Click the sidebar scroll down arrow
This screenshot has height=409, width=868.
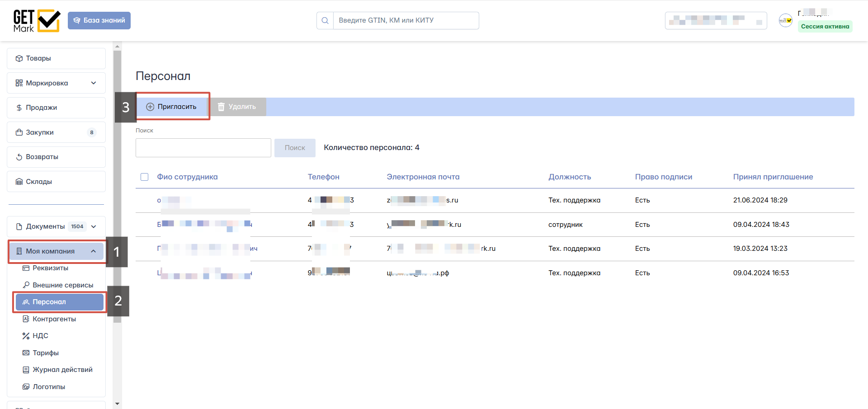pos(118,404)
